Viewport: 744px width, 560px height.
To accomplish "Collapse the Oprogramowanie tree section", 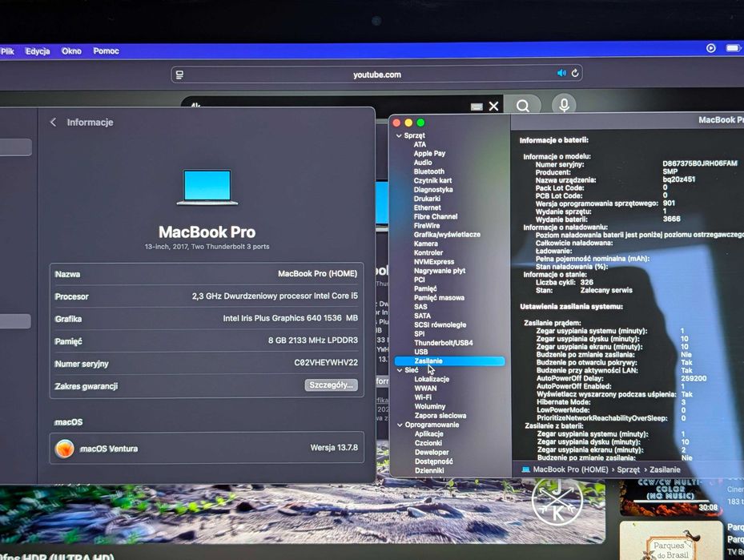I will (x=400, y=425).
